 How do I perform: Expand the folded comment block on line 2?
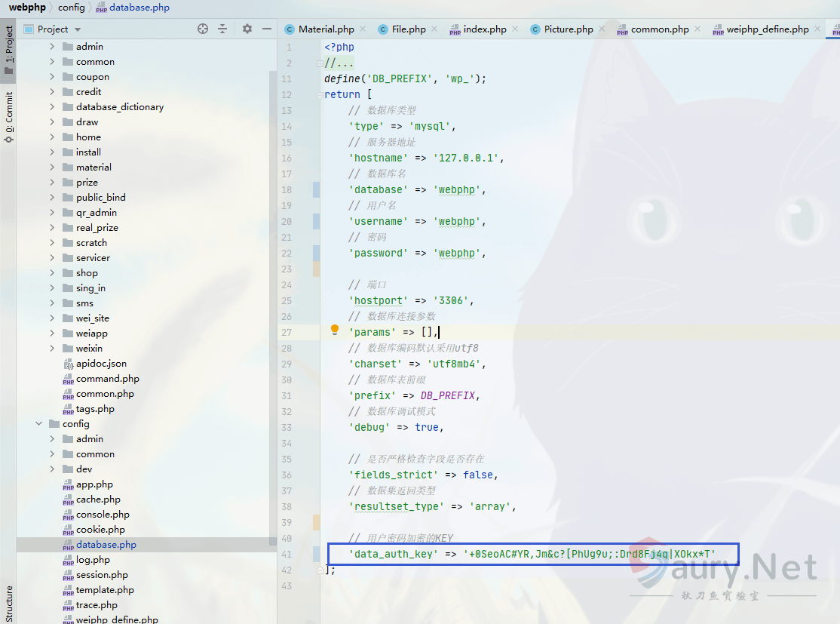[320, 63]
